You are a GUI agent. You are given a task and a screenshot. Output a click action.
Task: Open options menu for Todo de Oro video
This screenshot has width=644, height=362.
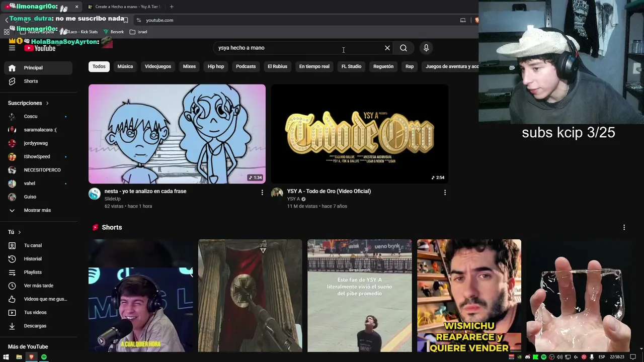445,192
